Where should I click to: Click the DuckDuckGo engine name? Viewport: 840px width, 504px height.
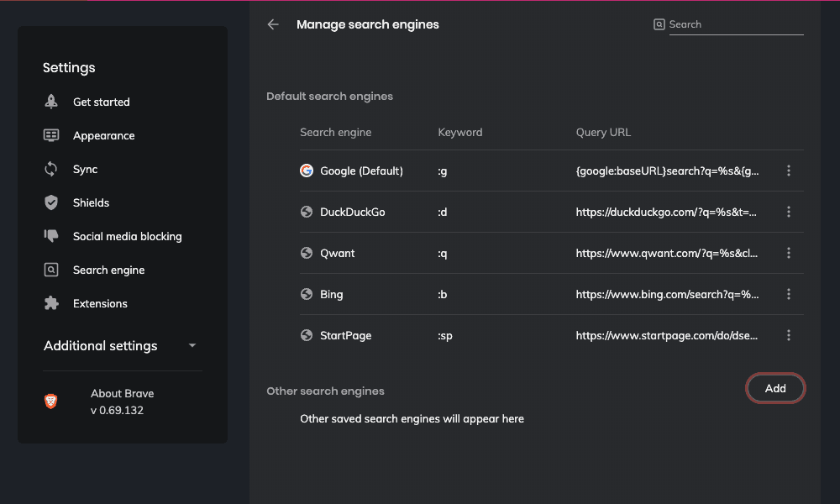(x=353, y=212)
